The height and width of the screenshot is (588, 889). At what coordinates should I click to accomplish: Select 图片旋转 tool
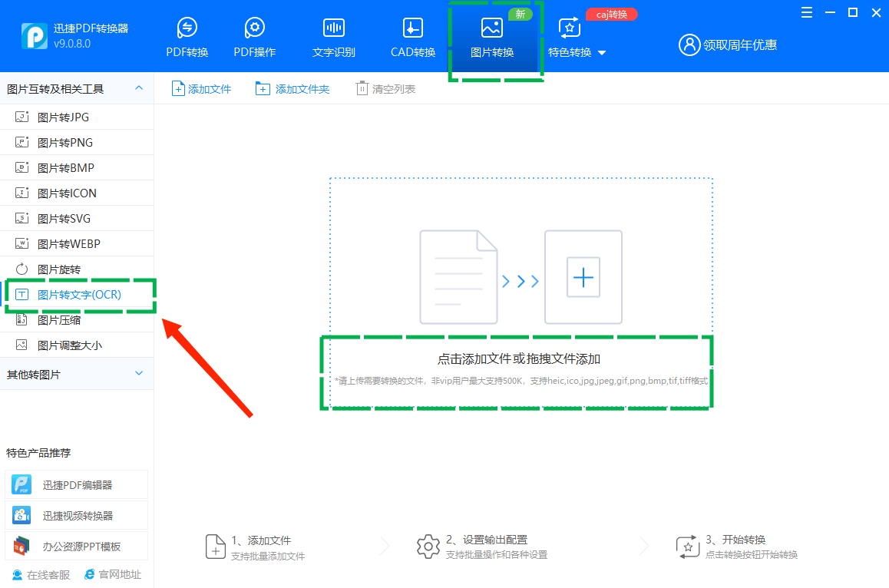77,269
